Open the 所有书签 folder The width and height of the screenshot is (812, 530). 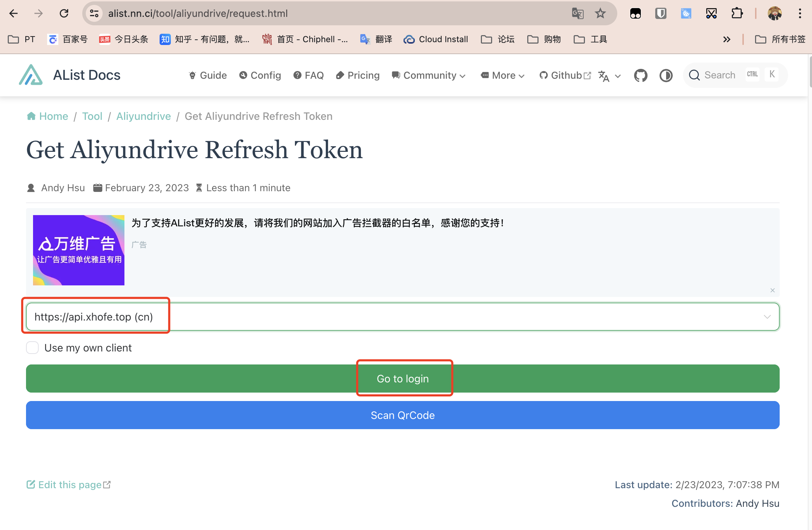(780, 39)
